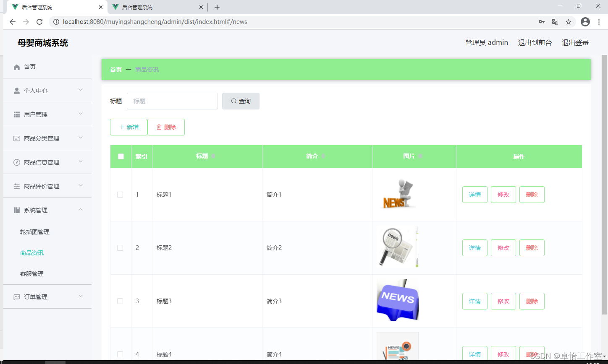Select the 商品评价管理 filter icon
This screenshot has height=364, width=608.
click(16, 186)
